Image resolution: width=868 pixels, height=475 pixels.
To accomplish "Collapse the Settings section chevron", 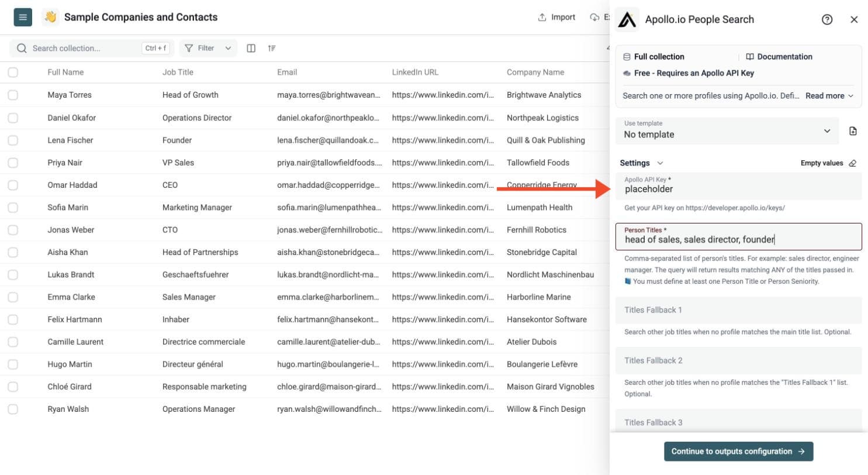I will click(x=660, y=163).
